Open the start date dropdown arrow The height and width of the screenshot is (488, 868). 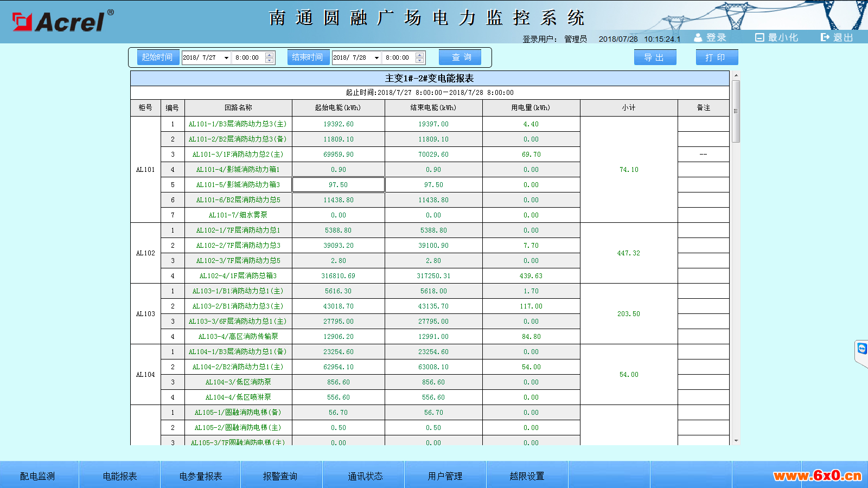pos(226,57)
